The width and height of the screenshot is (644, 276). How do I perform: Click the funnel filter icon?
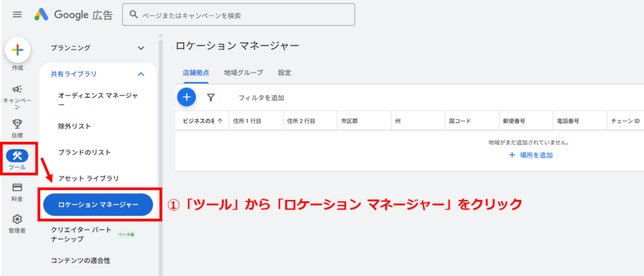coord(211,97)
